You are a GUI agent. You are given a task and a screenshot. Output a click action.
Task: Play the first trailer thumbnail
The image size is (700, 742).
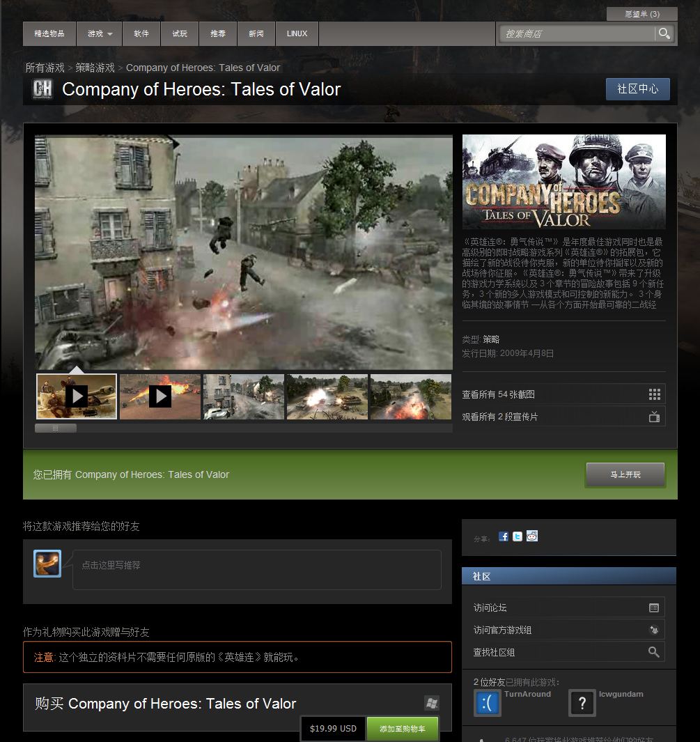[77, 396]
